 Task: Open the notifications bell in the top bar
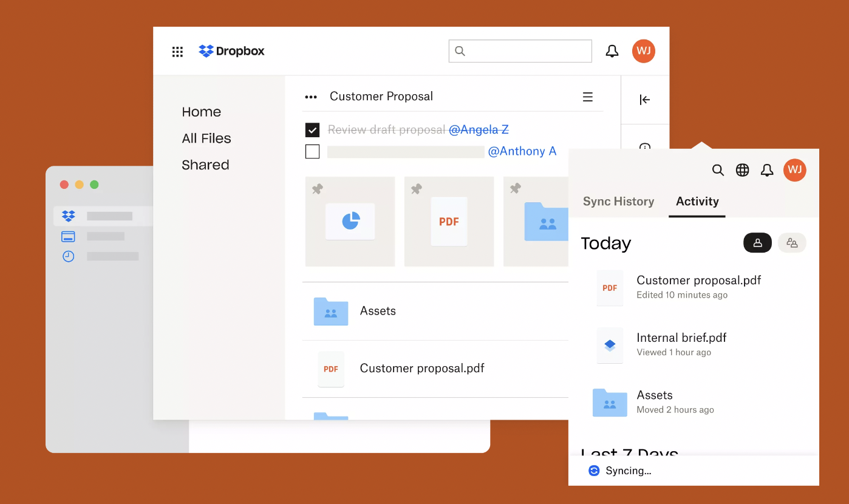click(x=612, y=51)
